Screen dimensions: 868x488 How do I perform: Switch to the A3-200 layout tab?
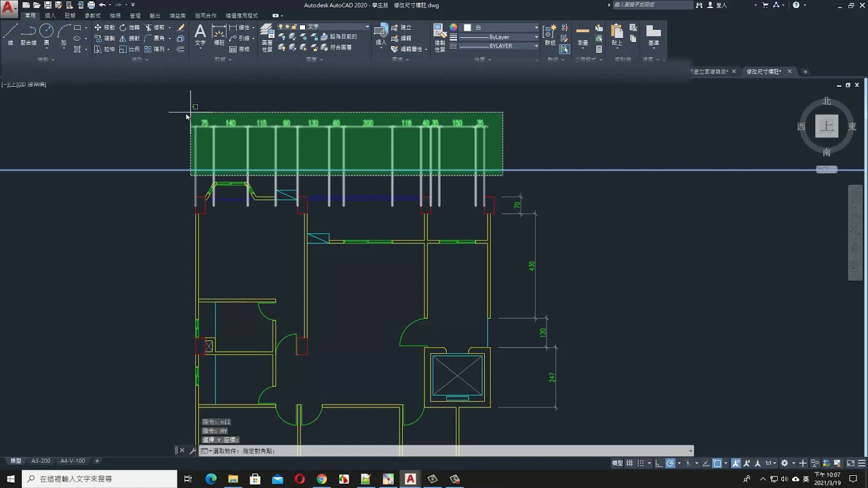coord(41,461)
